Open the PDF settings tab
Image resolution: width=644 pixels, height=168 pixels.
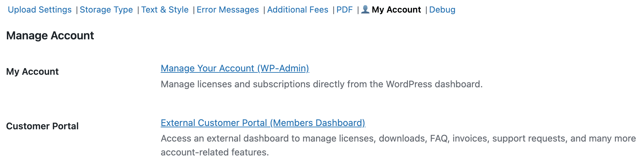[344, 10]
